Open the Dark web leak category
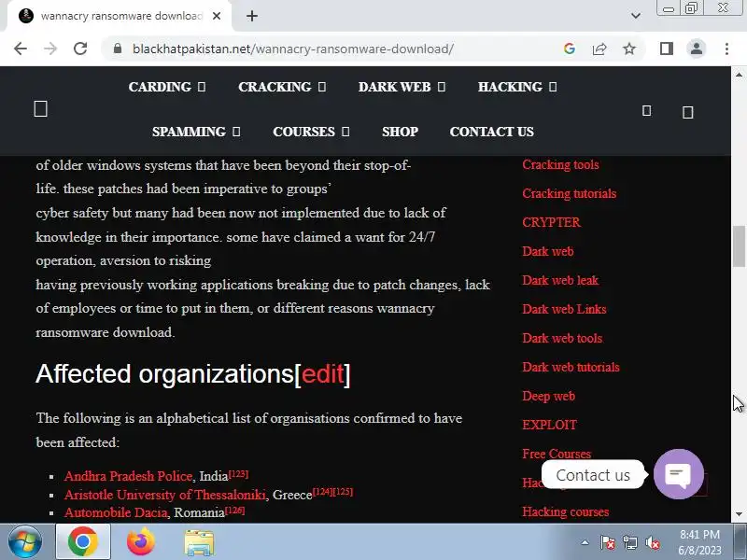 [560, 281]
